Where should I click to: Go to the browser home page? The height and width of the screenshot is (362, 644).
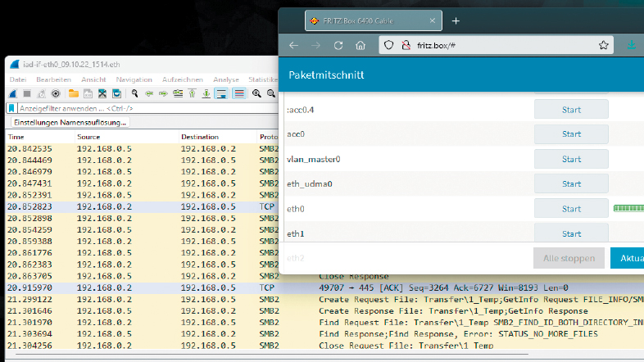[x=361, y=46]
